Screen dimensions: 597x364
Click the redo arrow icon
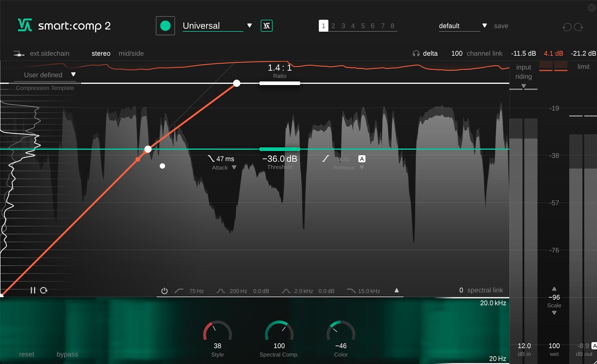pyautogui.click(x=579, y=27)
